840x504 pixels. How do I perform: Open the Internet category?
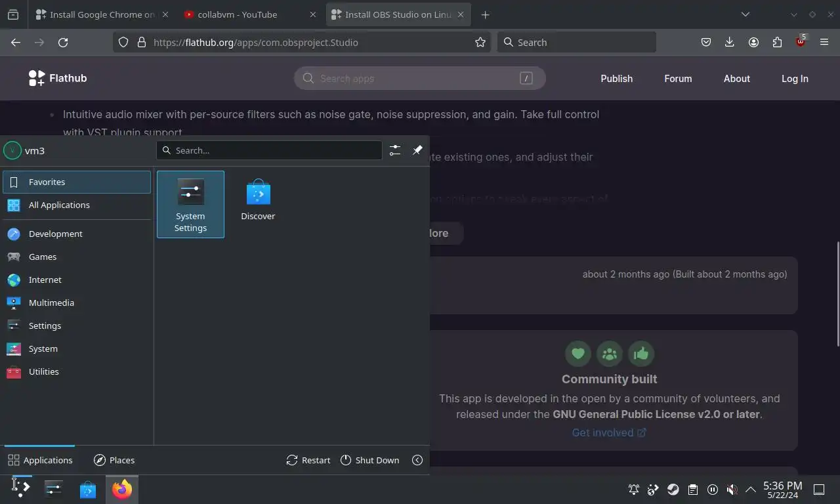[x=77, y=280]
